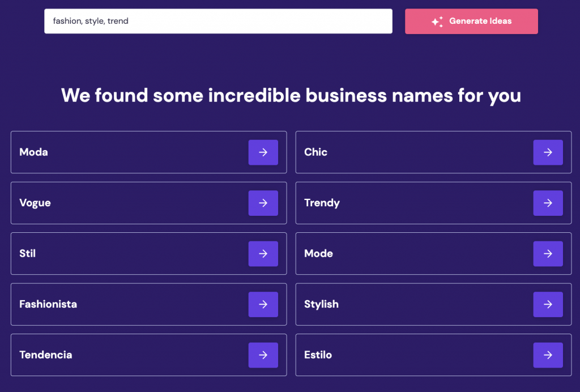Viewport: 580px width, 392px height.
Task: Select the arrow icon beside Chic
Action: [x=548, y=152]
